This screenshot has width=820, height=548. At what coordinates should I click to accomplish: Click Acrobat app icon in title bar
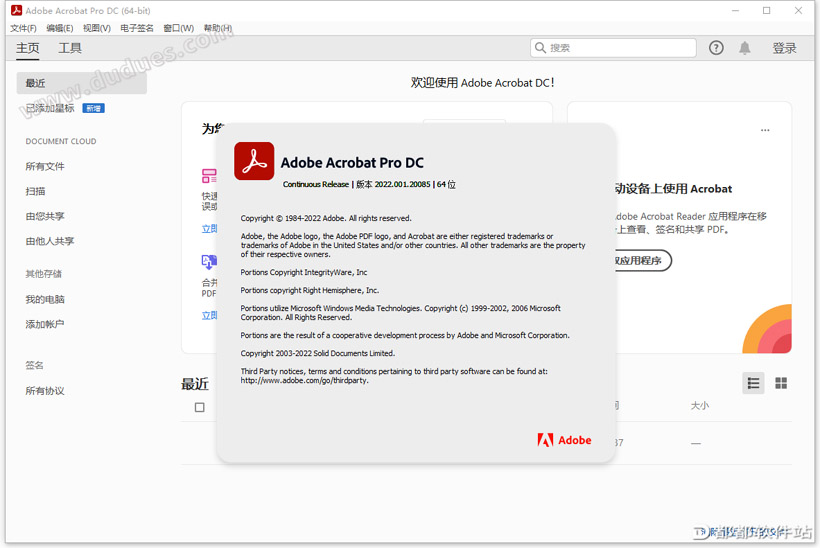coord(16,10)
